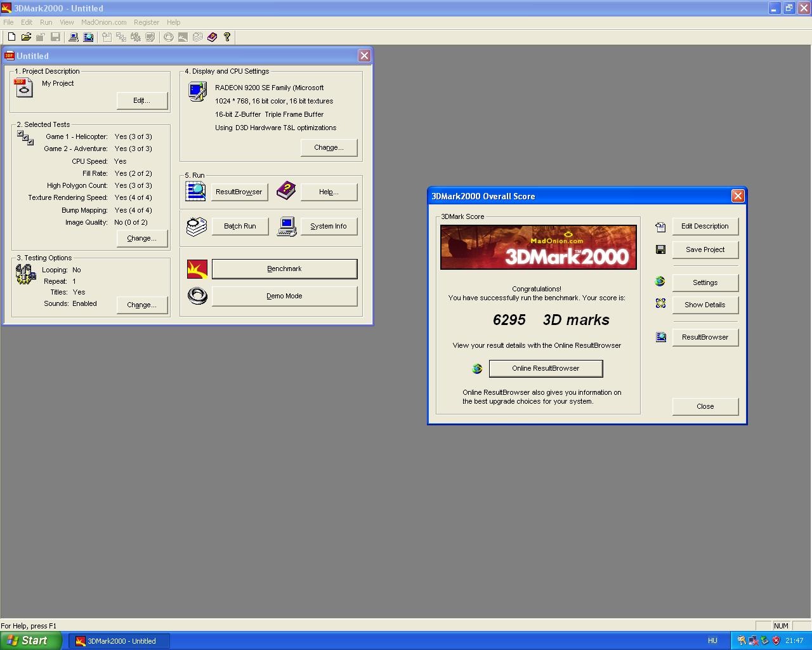
Task: Click the Windows Start button
Action: pyautogui.click(x=30, y=640)
